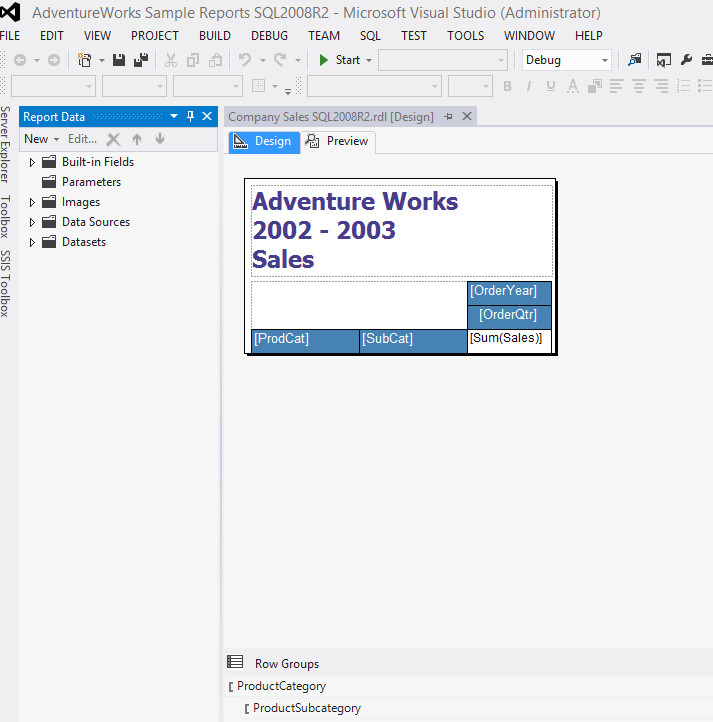Open the SSIS Toolbox side tab

pos(6,284)
